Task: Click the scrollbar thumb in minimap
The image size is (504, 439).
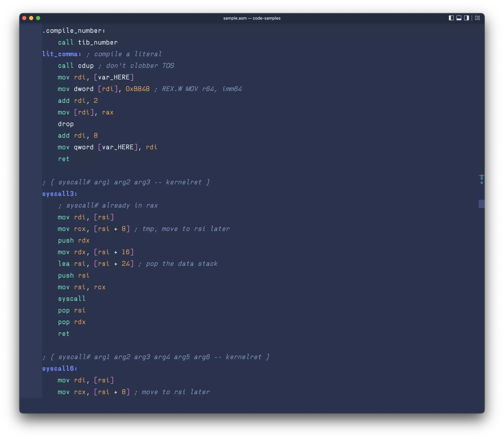Action: pyautogui.click(x=481, y=204)
